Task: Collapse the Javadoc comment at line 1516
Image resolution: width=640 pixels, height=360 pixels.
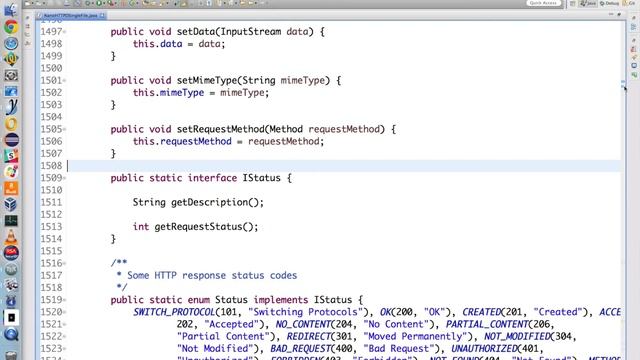Action: coord(64,263)
